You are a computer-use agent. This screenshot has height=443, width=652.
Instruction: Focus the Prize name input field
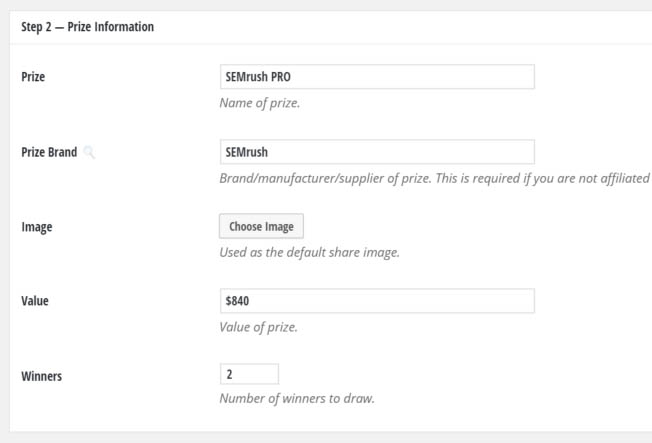376,77
